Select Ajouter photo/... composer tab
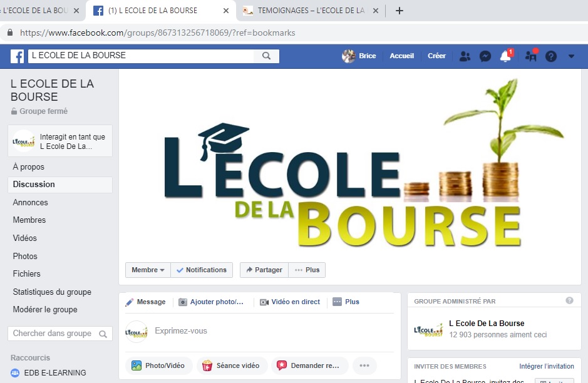Viewport: 588px width, 383px height. click(211, 302)
